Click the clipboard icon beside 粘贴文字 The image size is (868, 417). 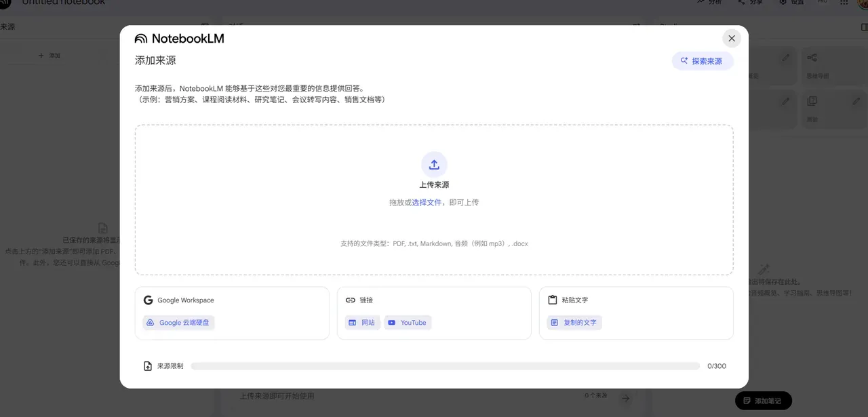pos(552,300)
